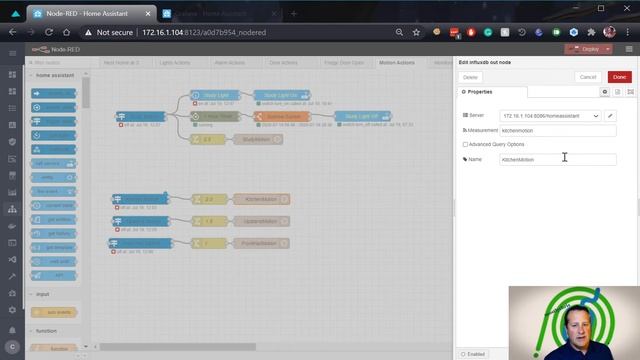Select the yellow 2.3 change node

click(208, 139)
